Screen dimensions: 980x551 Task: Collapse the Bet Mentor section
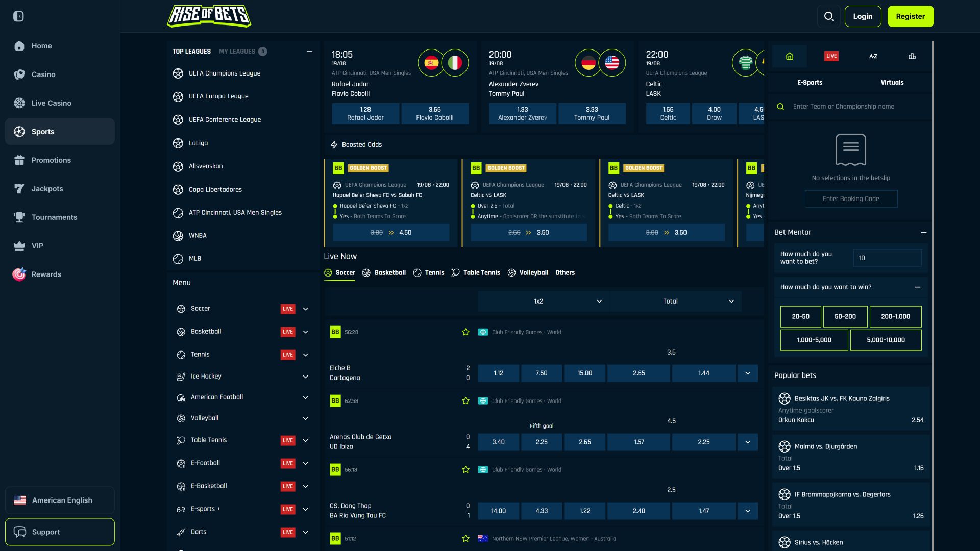click(924, 233)
